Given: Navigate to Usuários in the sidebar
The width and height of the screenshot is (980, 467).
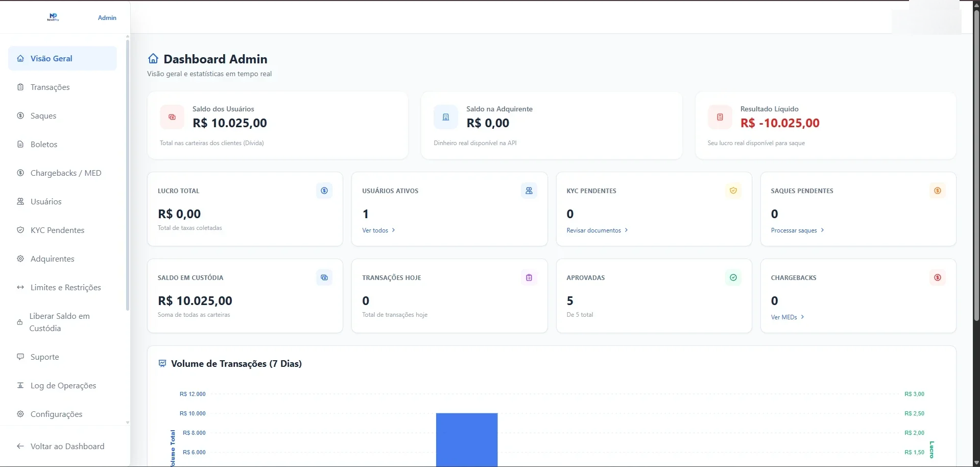Looking at the screenshot, I should pyautogui.click(x=62, y=201).
